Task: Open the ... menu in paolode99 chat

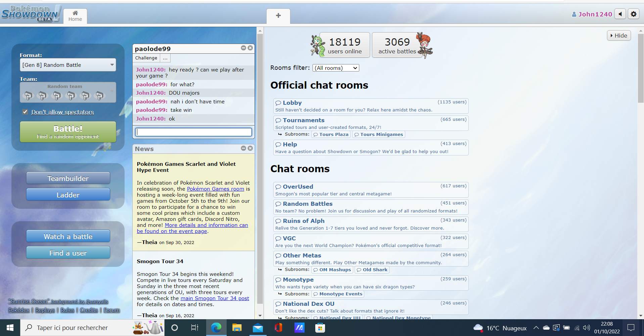Action: pos(165,58)
